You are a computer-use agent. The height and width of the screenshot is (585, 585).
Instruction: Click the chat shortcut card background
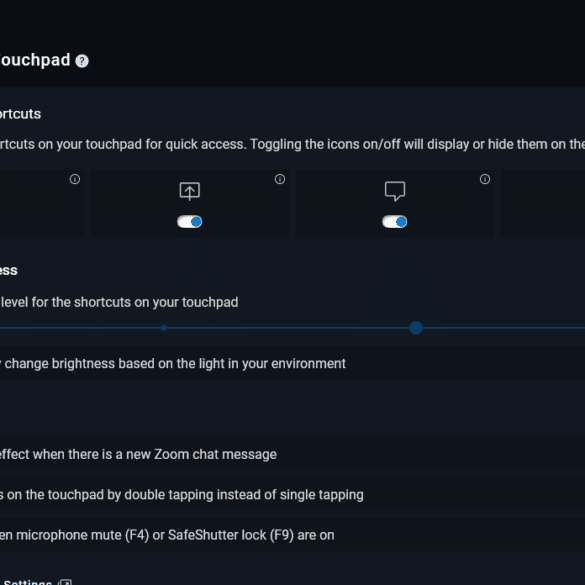tap(395, 203)
